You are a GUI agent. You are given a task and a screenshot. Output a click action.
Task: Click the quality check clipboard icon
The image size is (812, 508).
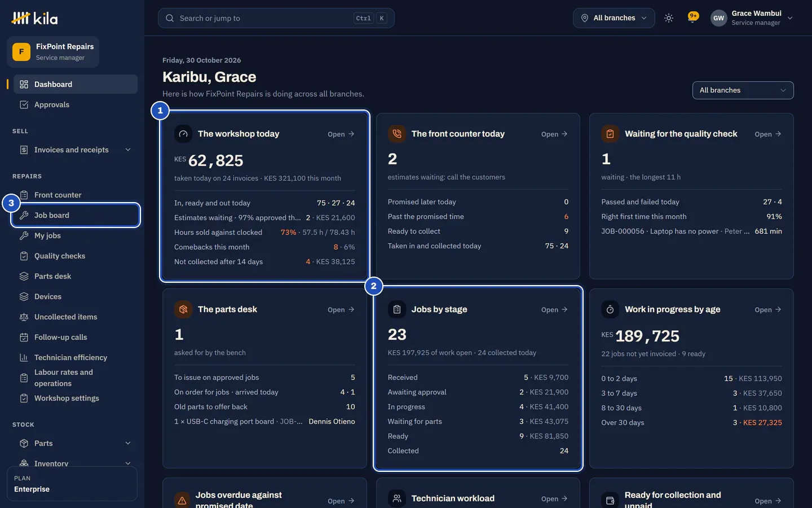pos(610,134)
